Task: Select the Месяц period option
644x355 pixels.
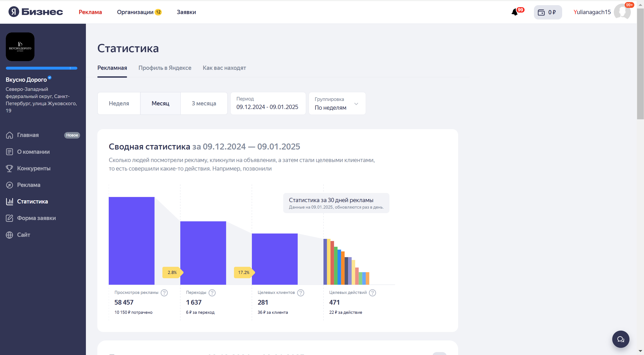Action: tap(160, 103)
